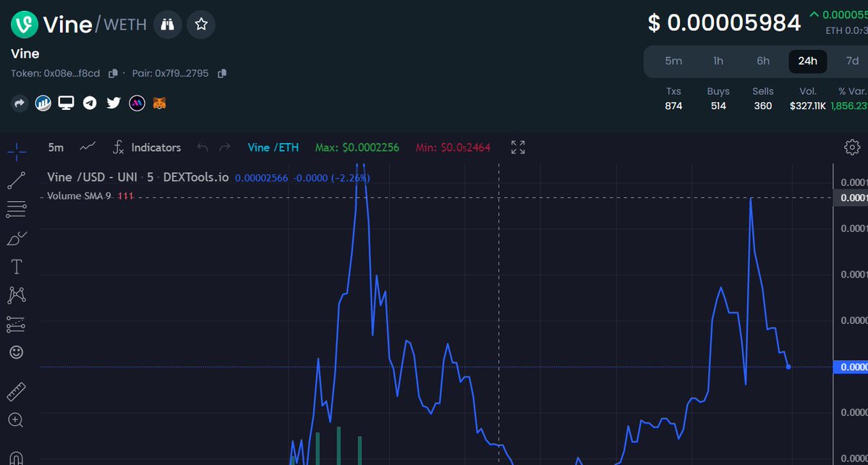Image resolution: width=868 pixels, height=465 pixels.
Task: Open the 5m timeframe dropdown
Action: tap(56, 148)
